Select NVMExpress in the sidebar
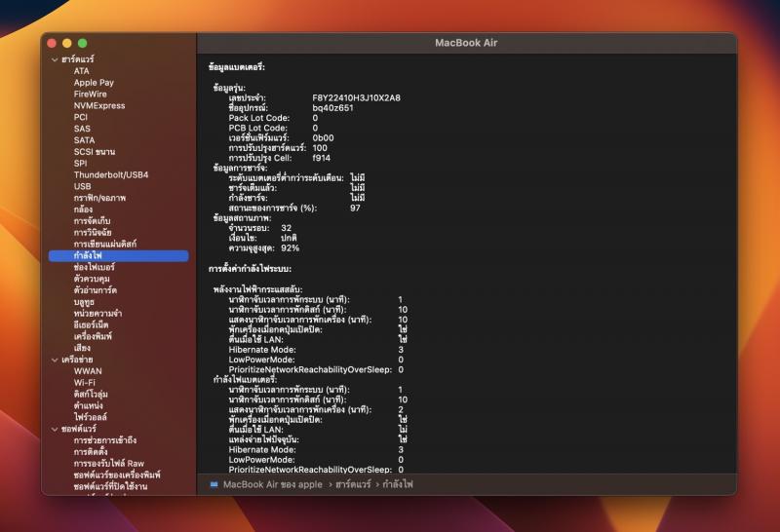The width and height of the screenshot is (780, 532). (x=99, y=105)
